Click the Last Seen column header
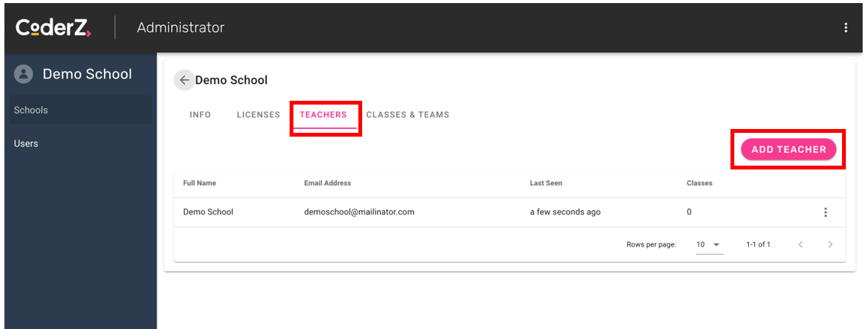This screenshot has height=329, width=868. coord(546,183)
